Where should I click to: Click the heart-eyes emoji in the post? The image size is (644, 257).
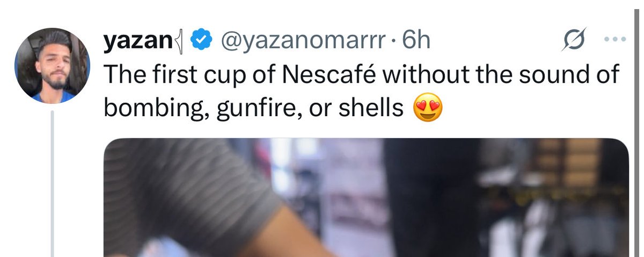(x=428, y=110)
